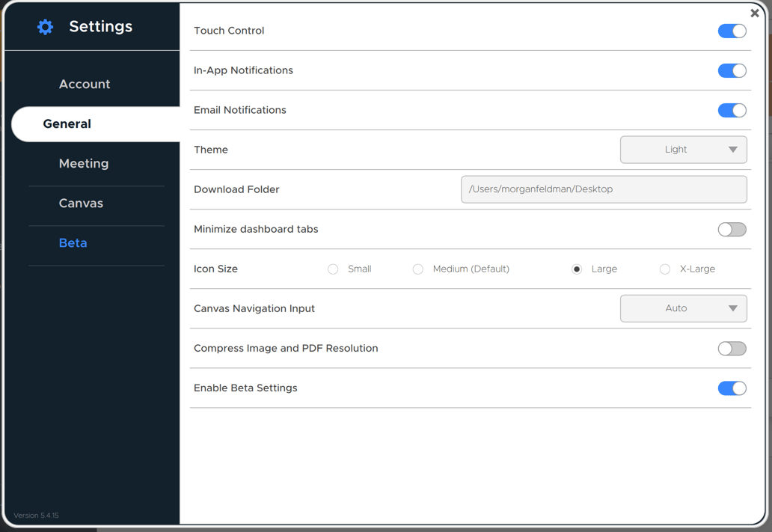Enable Minimize dashboard tabs
772x532 pixels.
[x=732, y=229]
